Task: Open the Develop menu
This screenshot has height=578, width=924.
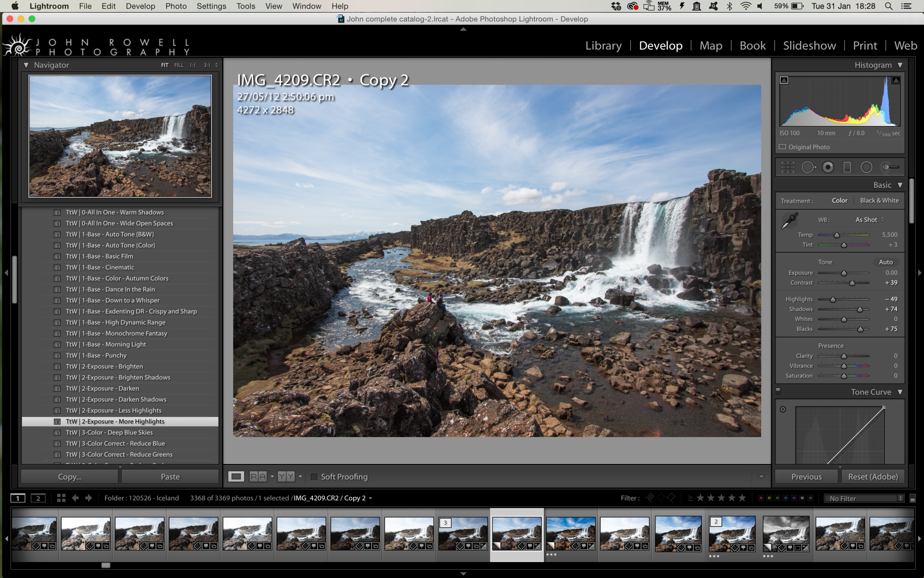Action: click(x=140, y=6)
